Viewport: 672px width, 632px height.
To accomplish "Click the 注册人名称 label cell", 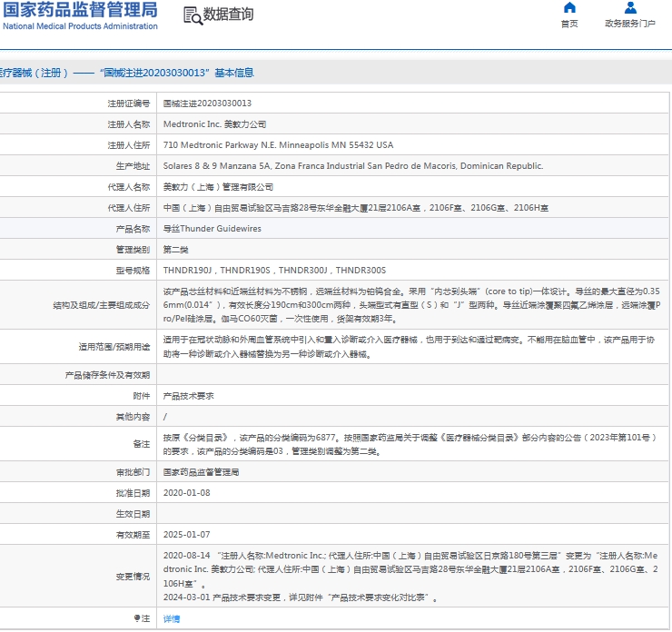I will [129, 124].
